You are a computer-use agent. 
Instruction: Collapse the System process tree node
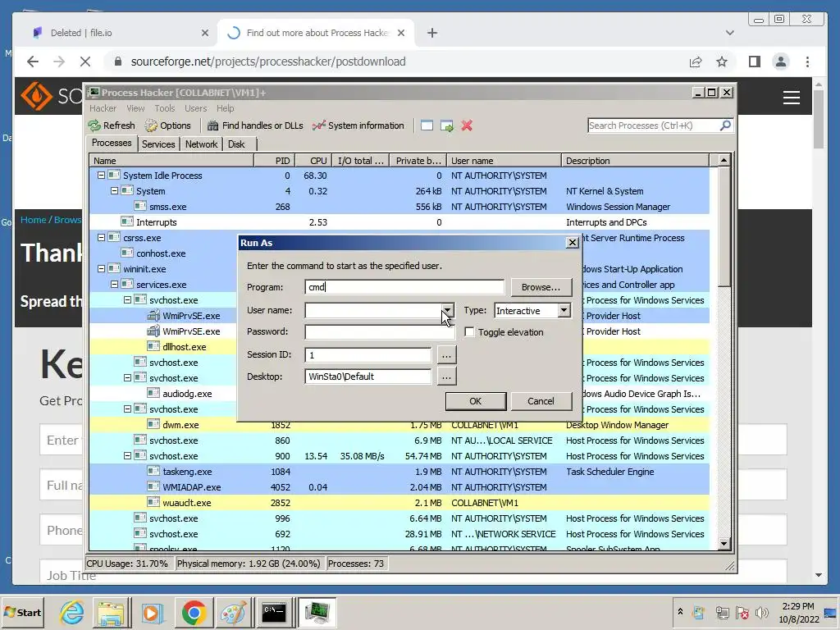pos(114,190)
